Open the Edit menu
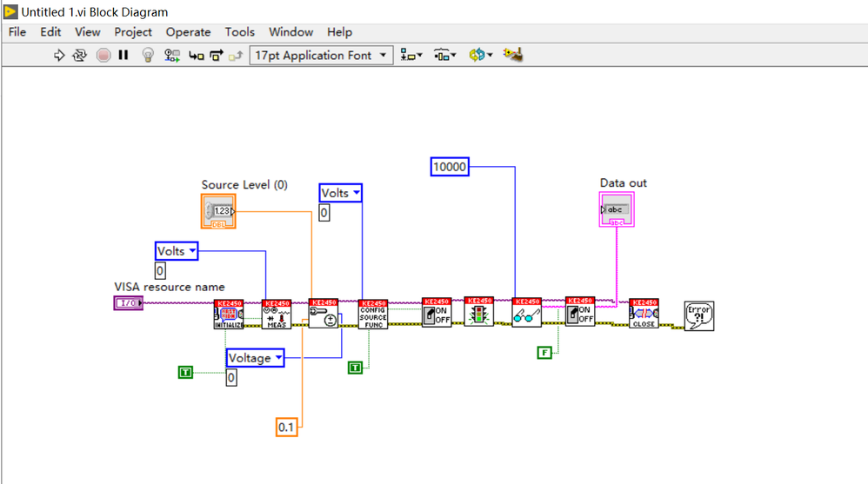Image resolution: width=868 pixels, height=484 pixels. [50, 32]
